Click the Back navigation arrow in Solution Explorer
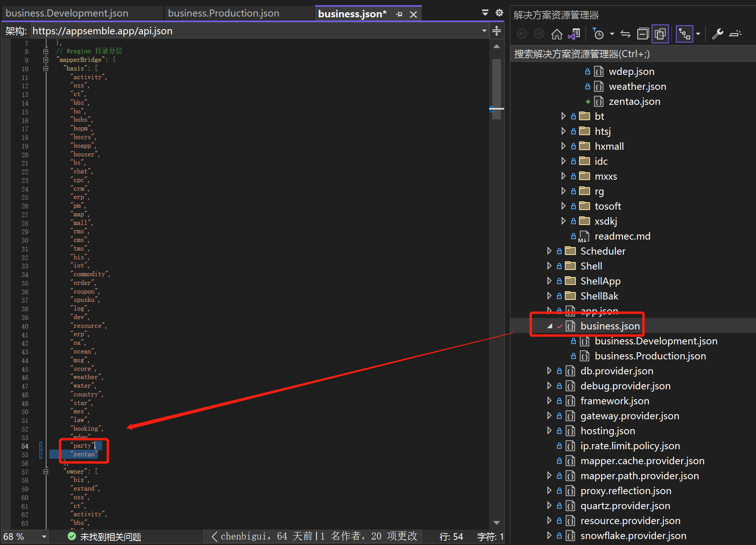Viewport: 756px width, 545px height. (x=522, y=34)
